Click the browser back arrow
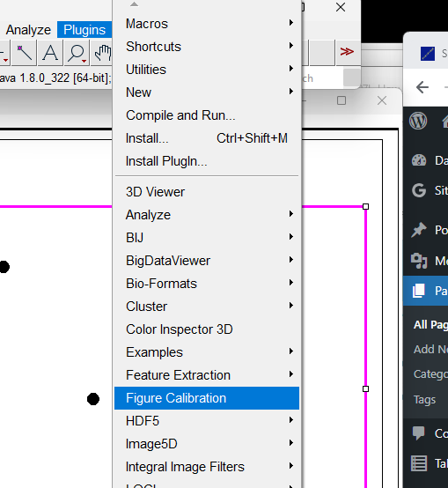The image size is (448, 488). (x=422, y=87)
